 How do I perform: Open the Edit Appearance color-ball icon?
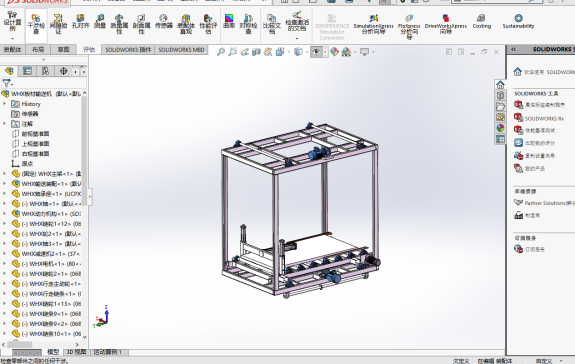click(334, 52)
